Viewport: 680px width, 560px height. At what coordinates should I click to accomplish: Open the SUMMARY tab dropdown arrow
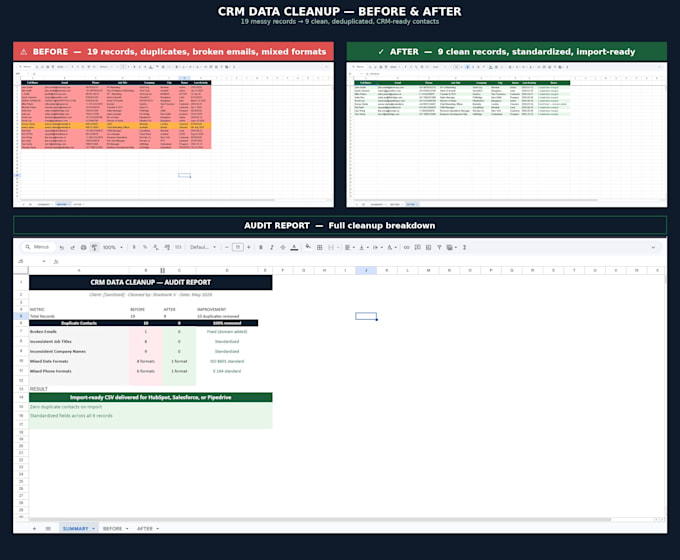[94, 528]
